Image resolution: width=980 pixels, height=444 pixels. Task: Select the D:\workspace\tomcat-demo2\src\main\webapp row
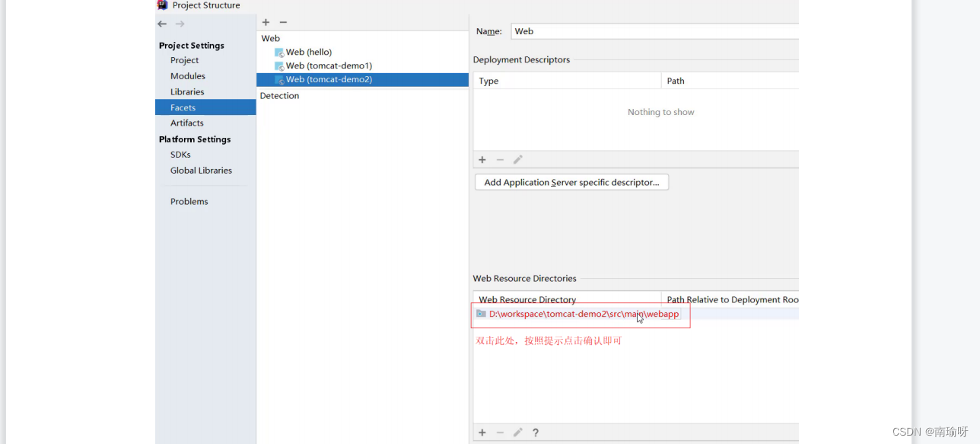tap(636, 314)
